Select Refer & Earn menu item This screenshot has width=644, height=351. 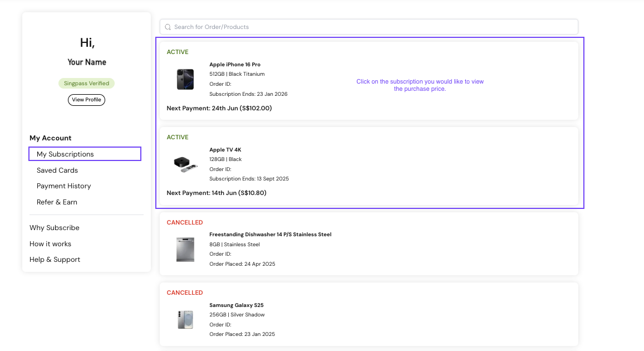coord(57,202)
